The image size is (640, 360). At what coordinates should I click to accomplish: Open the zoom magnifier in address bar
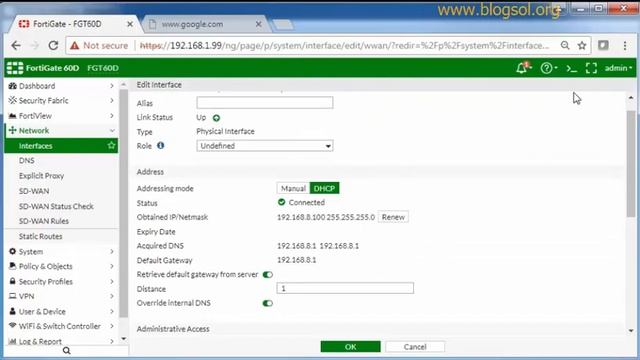[x=565, y=45]
